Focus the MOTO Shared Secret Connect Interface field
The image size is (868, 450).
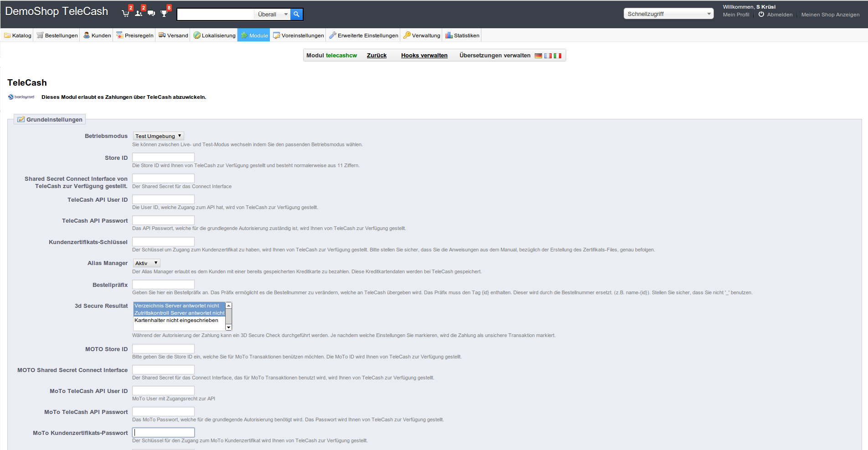coord(163,369)
